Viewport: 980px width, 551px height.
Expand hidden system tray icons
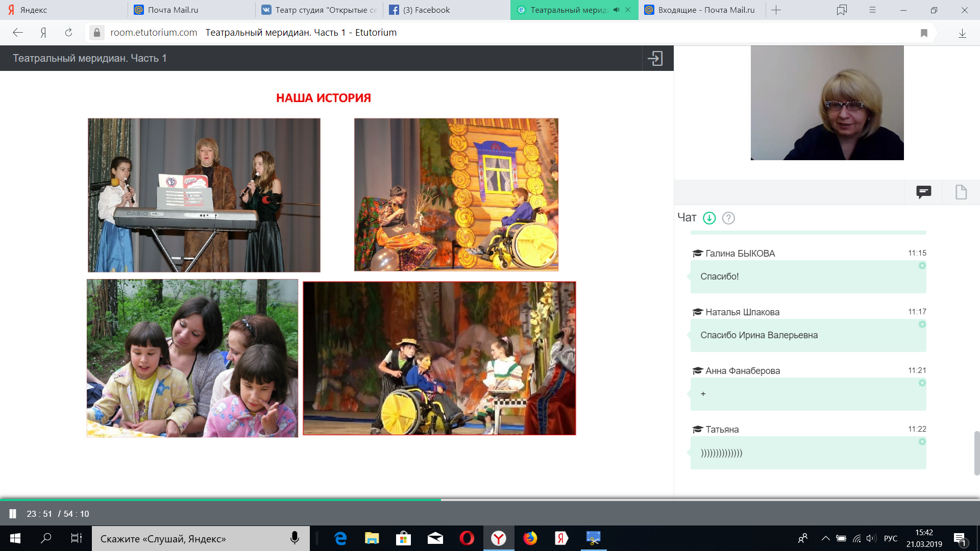tap(825, 538)
